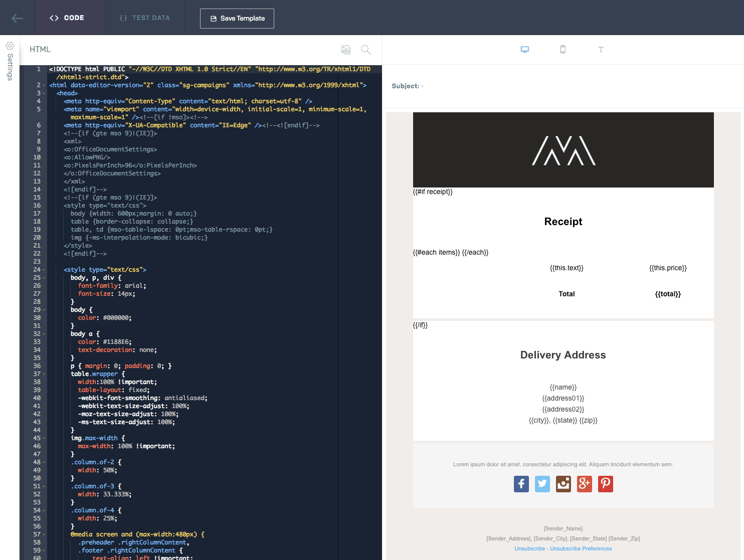Collapse the html tag fold on line 2
Screen dimensions: 744x560
click(x=44, y=85)
